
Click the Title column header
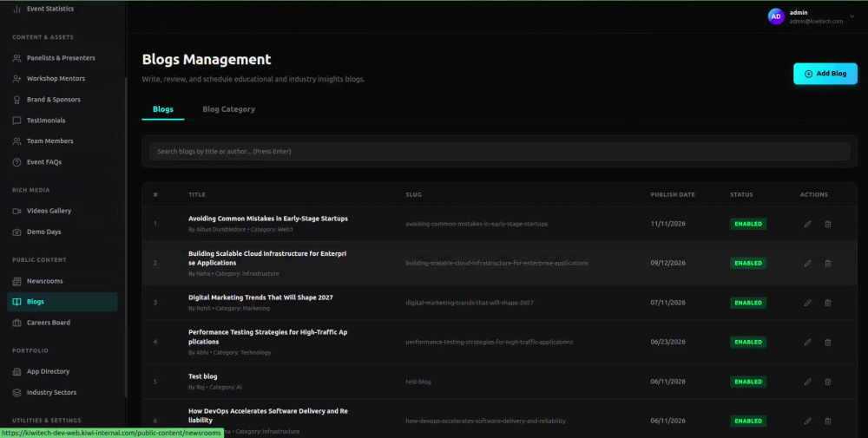click(196, 194)
